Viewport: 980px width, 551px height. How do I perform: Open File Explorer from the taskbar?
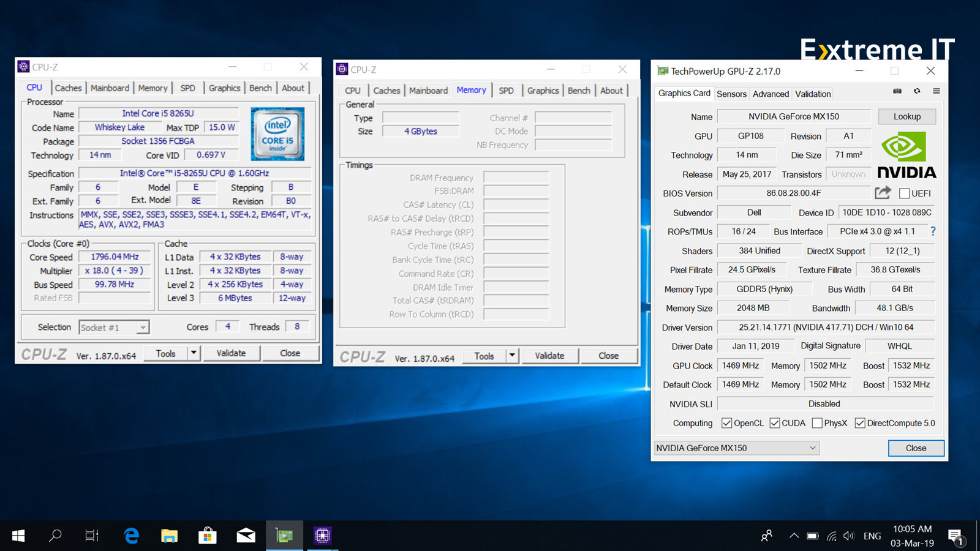click(169, 536)
